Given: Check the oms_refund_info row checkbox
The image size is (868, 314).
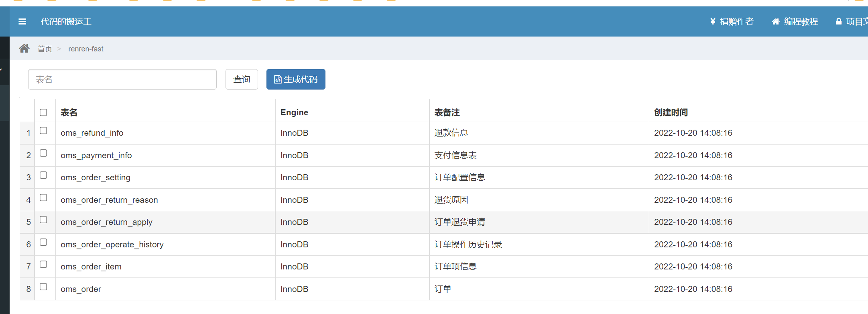Looking at the screenshot, I should [x=43, y=130].
